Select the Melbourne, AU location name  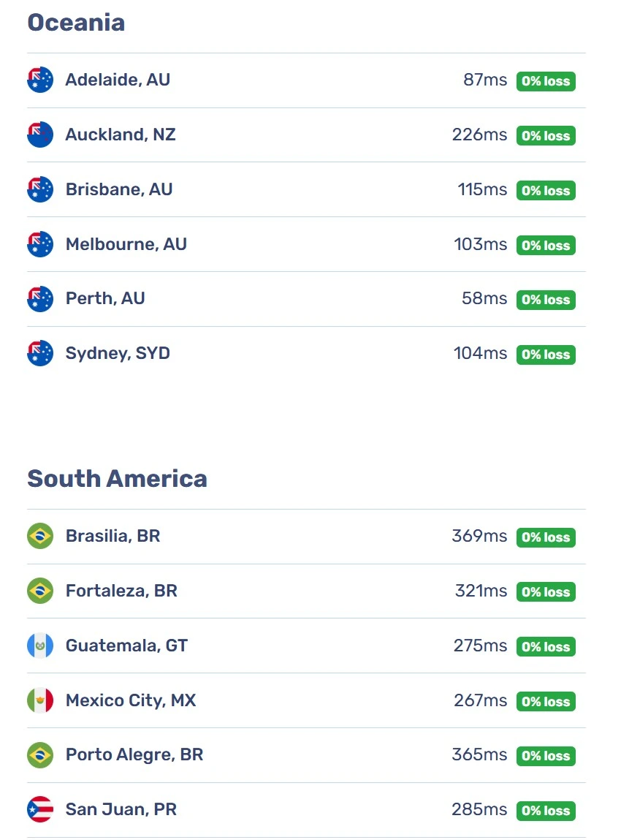coord(126,244)
